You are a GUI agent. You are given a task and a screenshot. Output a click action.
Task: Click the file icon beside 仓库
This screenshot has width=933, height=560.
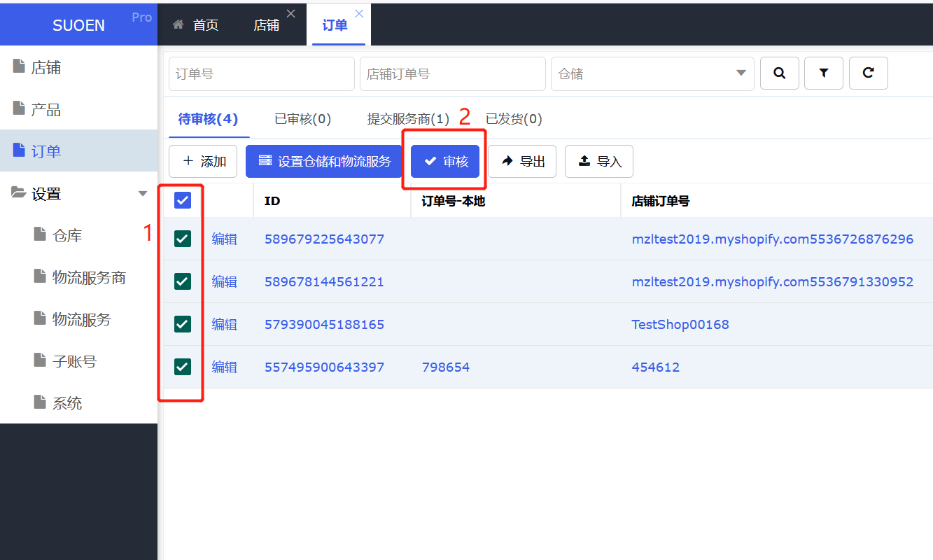[x=40, y=234]
